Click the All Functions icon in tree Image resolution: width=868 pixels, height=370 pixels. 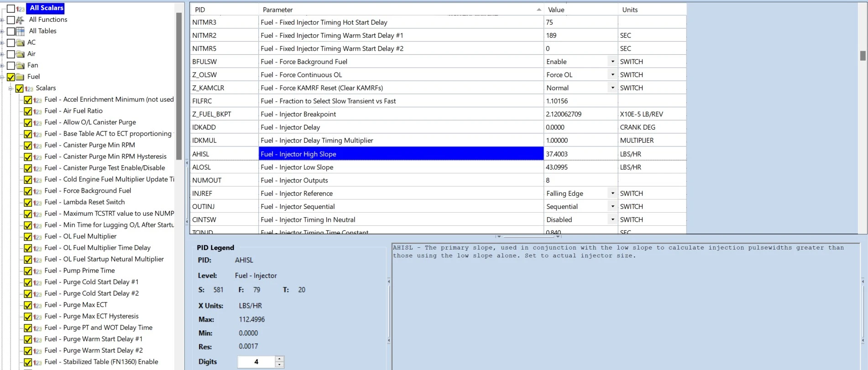(20, 20)
